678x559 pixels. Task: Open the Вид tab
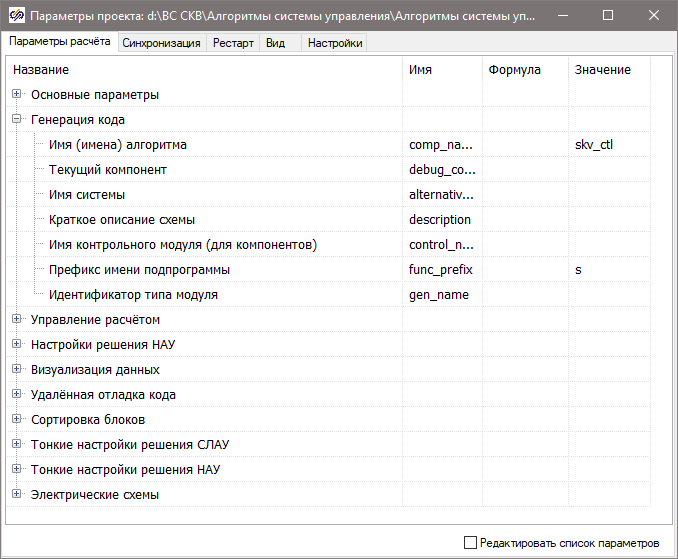point(276,43)
